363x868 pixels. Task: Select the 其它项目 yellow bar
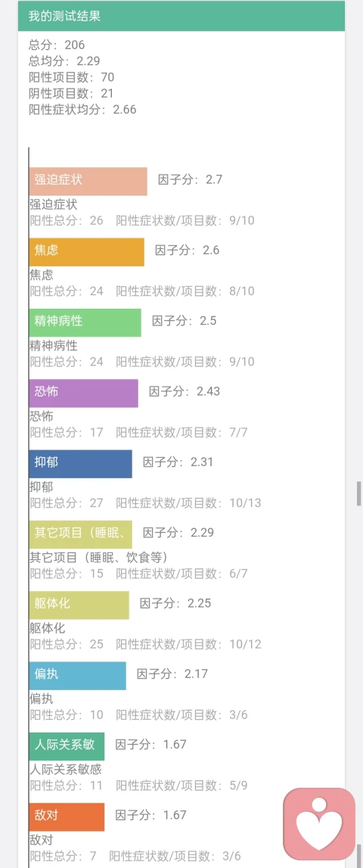pos(80,534)
